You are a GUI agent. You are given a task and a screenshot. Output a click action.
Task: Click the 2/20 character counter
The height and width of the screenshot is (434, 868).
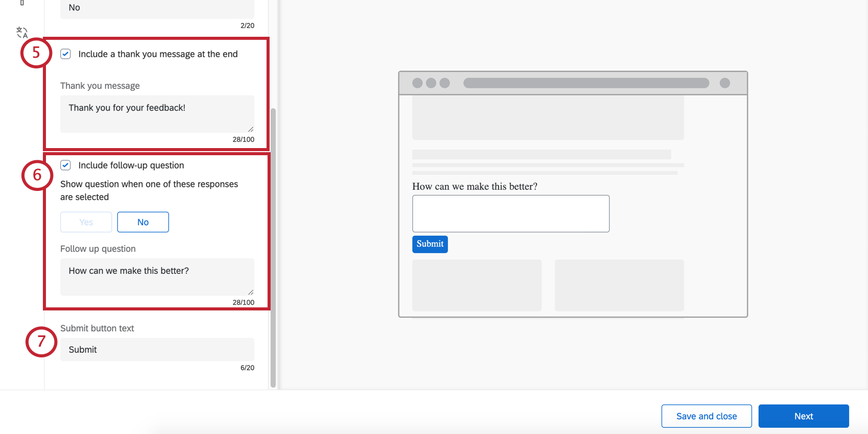pos(247,26)
